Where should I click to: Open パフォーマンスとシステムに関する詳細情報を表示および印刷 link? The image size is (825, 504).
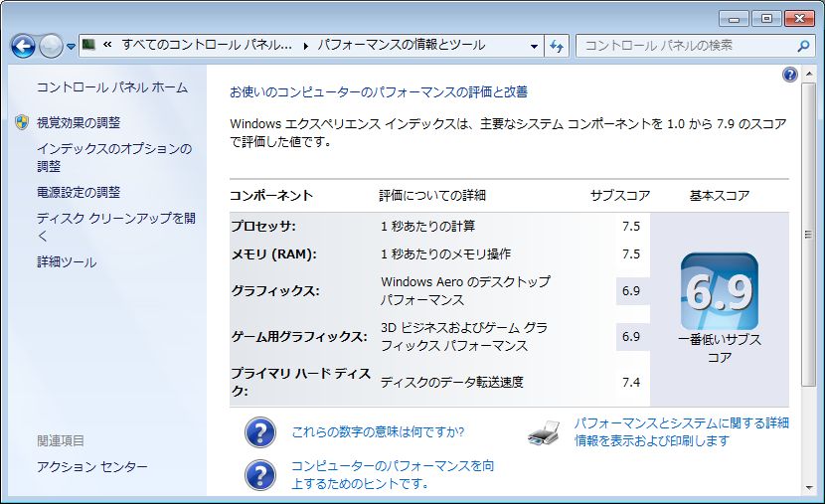pyautogui.click(x=681, y=431)
